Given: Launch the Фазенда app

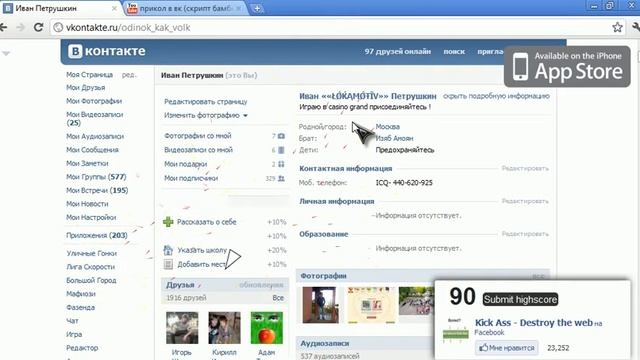Looking at the screenshot, I should [x=80, y=307].
